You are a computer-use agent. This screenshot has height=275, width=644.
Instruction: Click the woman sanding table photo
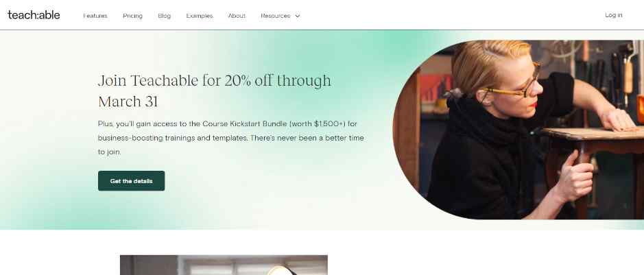pos(518,130)
